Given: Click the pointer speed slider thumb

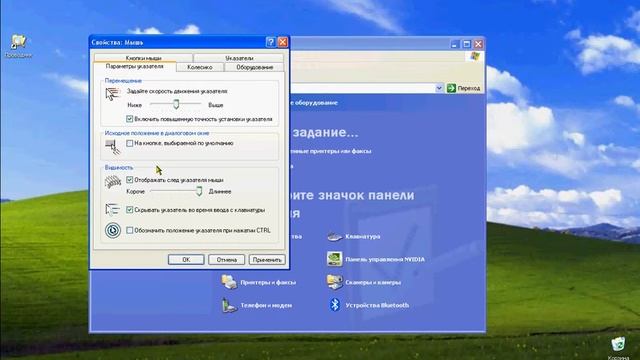Looking at the screenshot, I should pyautogui.click(x=176, y=104).
